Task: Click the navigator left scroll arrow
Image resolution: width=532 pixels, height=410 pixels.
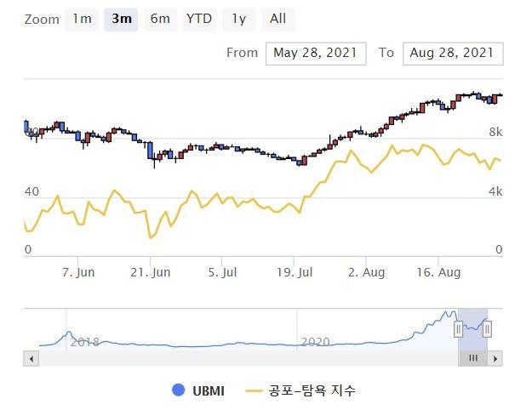Action: [32, 359]
